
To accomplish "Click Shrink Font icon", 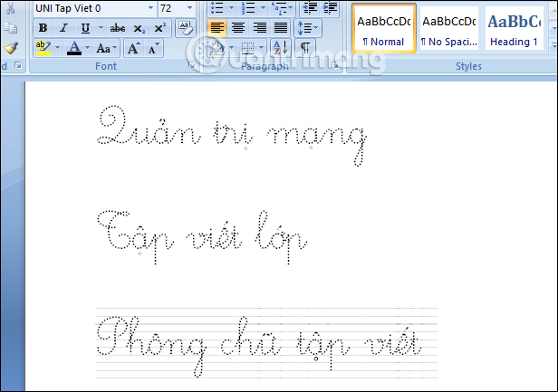I will 154,48.
